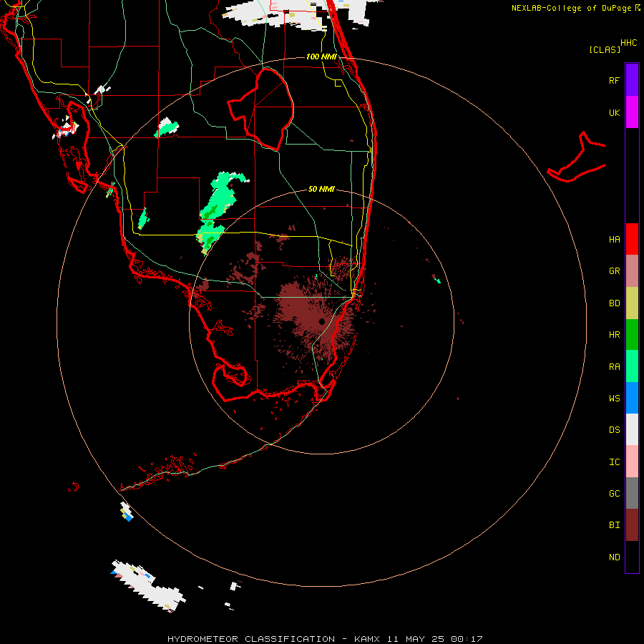Click the 100 NMI range ring label
The height and width of the screenshot is (644, 644).
(x=321, y=57)
